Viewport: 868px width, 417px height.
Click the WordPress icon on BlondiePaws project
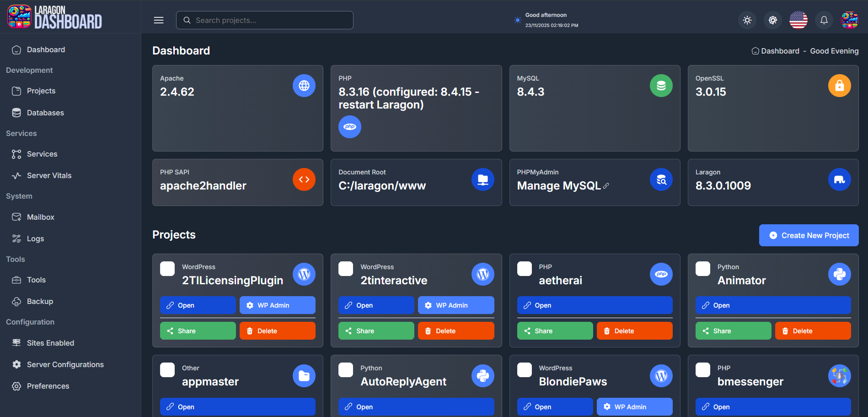661,375
